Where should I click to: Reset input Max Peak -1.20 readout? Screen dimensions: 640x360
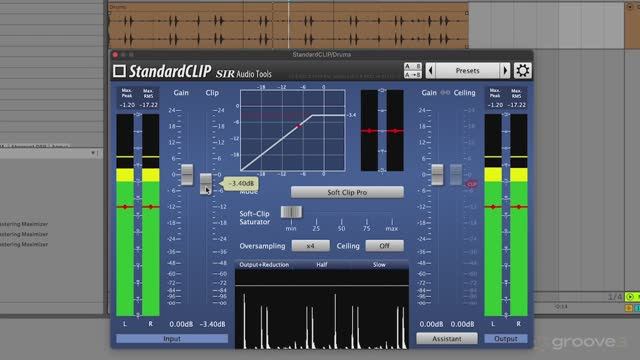[x=127, y=105]
